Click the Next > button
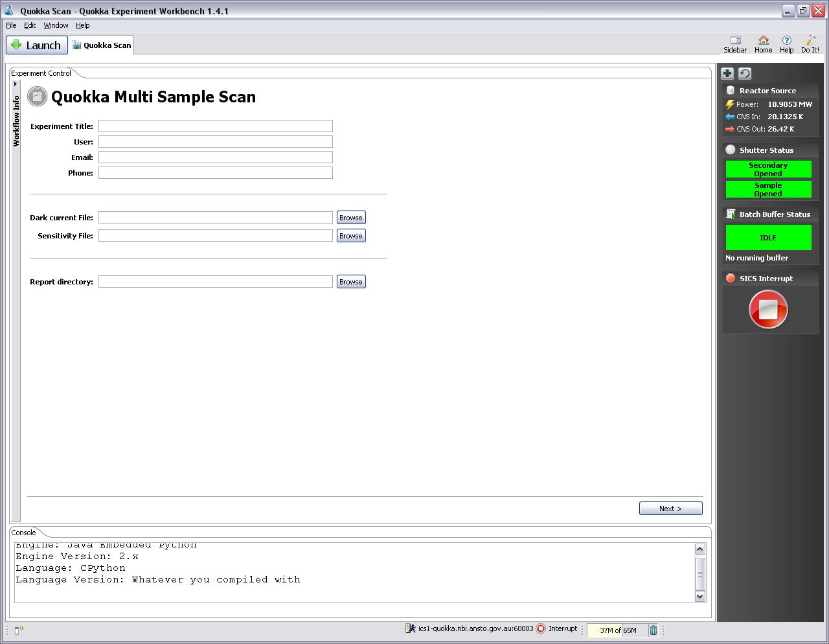 670,509
